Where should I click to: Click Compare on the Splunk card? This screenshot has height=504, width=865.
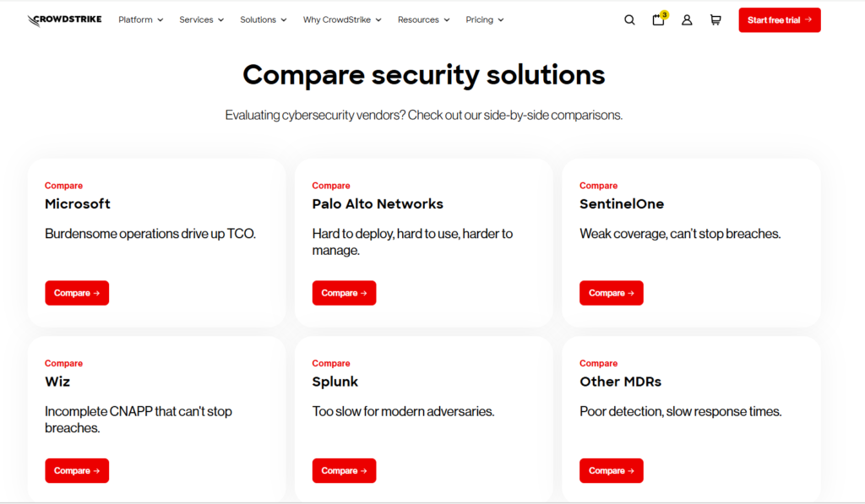coord(344,470)
